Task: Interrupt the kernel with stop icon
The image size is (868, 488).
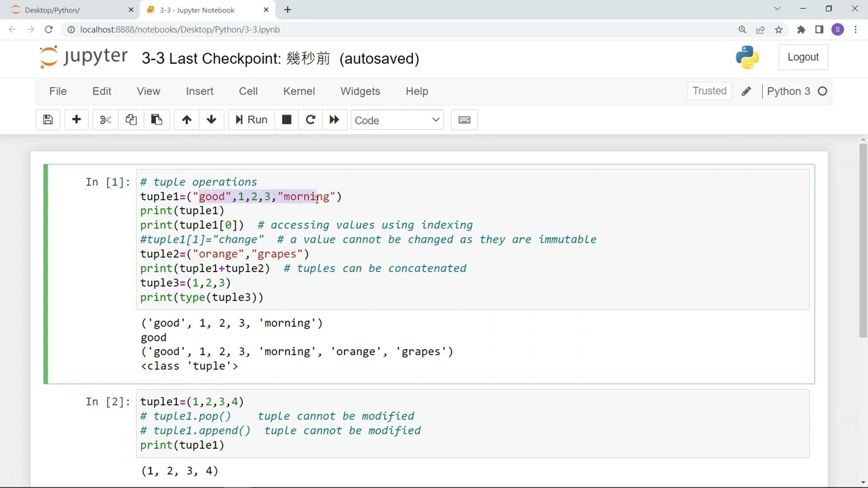Action: tap(286, 120)
